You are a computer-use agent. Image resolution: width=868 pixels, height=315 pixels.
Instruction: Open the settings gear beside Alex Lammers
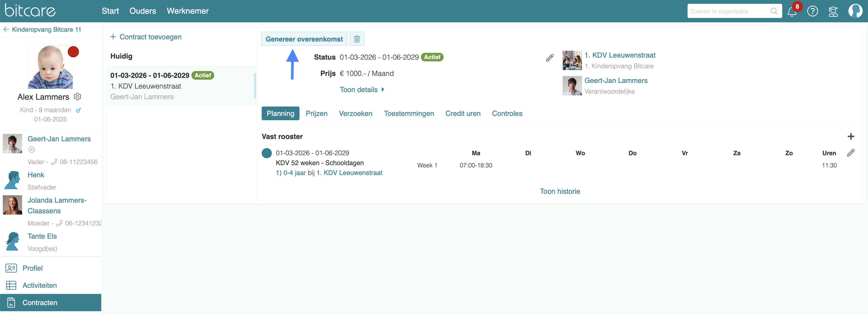coord(77,97)
